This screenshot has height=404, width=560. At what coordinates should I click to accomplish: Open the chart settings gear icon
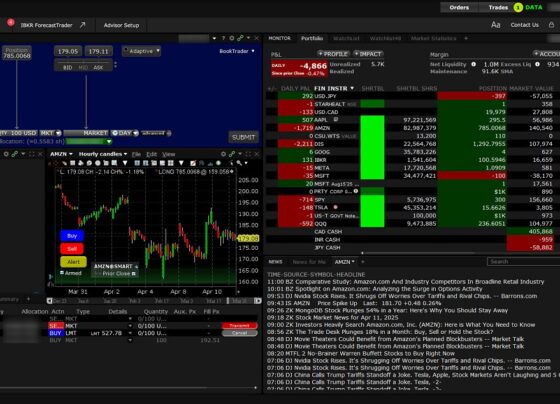223,154
